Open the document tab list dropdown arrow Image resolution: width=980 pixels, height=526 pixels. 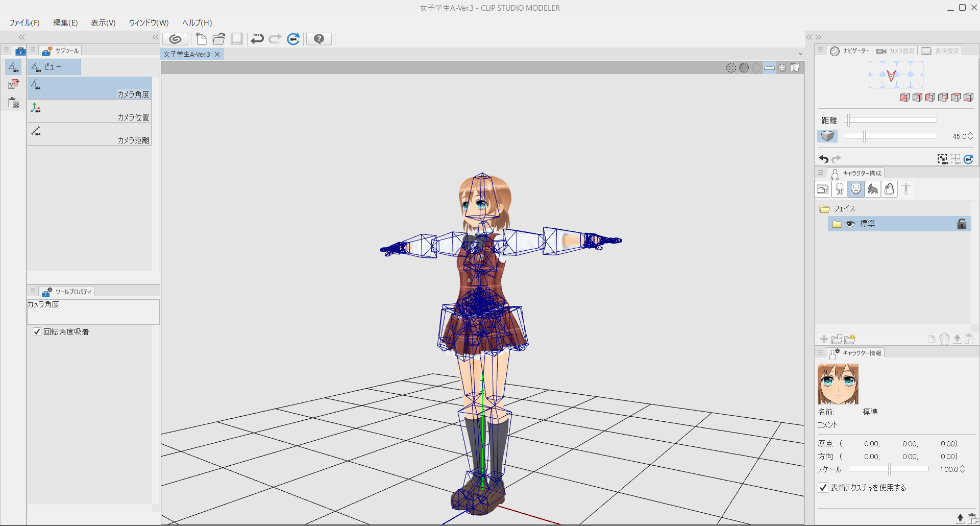[x=800, y=54]
